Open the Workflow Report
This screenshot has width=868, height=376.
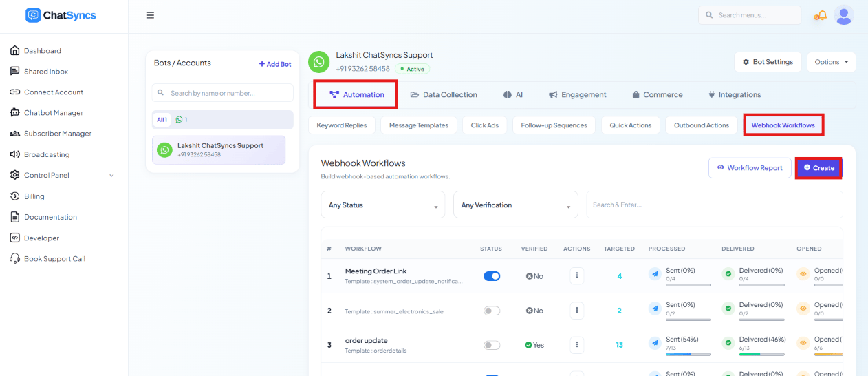pos(750,167)
